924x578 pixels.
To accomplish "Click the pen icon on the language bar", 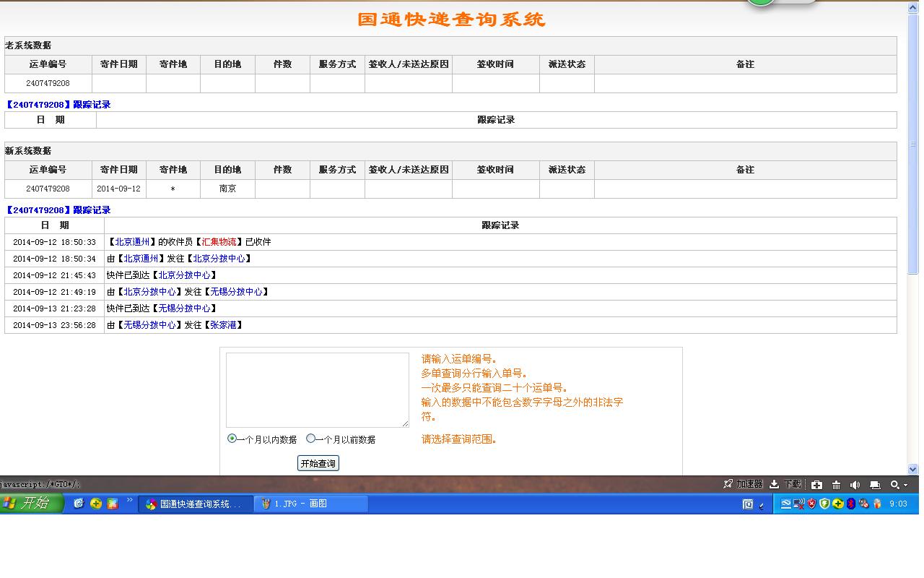I will (762, 505).
